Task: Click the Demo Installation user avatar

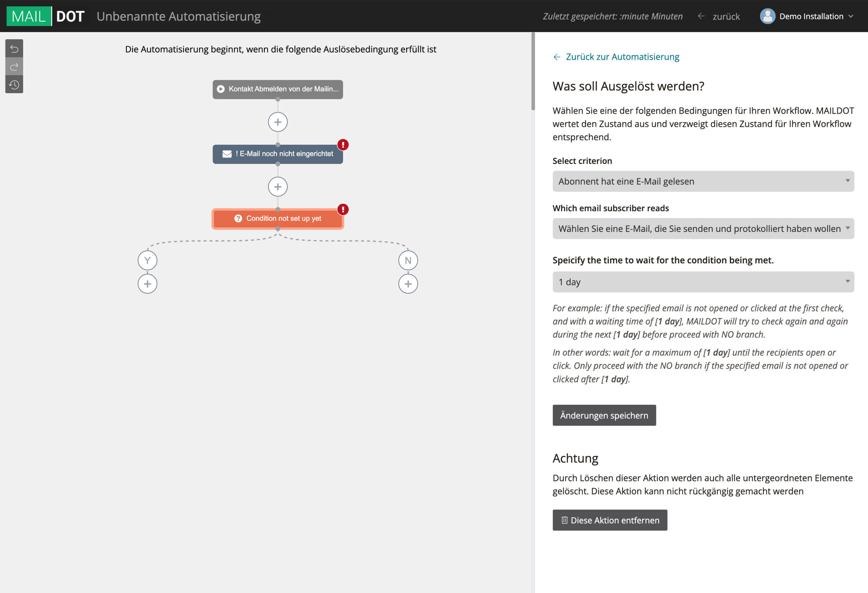Action: 768,16
